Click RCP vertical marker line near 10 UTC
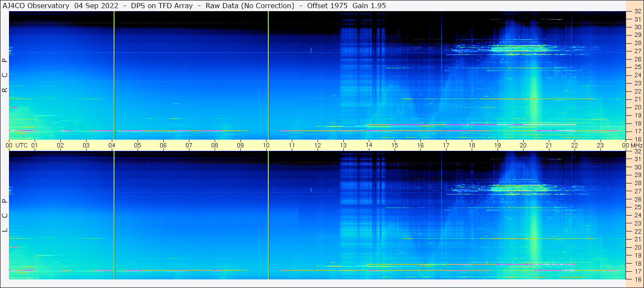This screenshot has width=644, height=288. [x=268, y=75]
